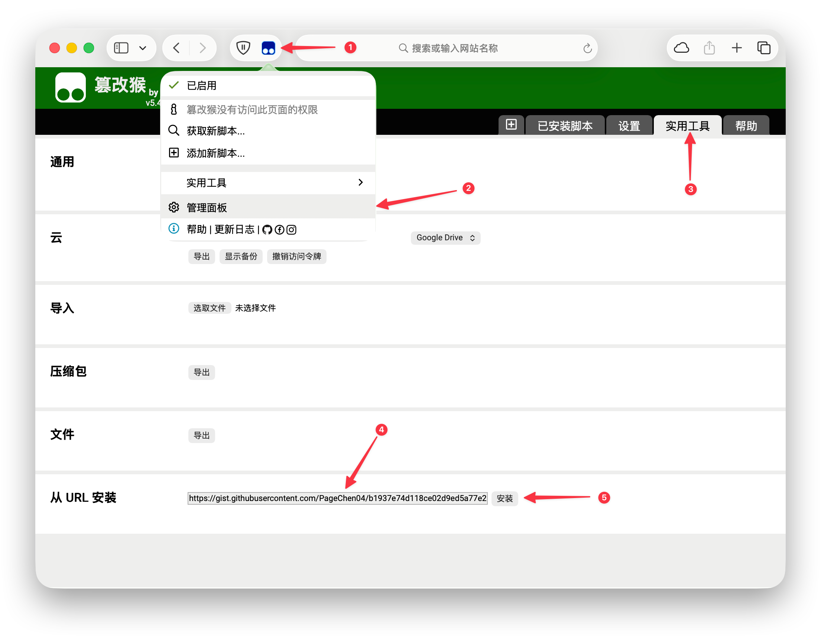Toggle the 已启用 enabled checkmark item
The image size is (821, 644).
coord(201,85)
